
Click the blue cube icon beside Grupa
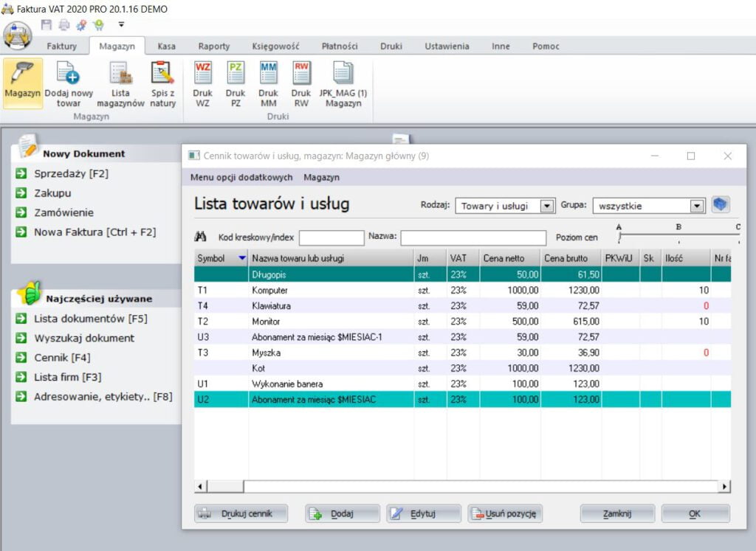click(721, 205)
